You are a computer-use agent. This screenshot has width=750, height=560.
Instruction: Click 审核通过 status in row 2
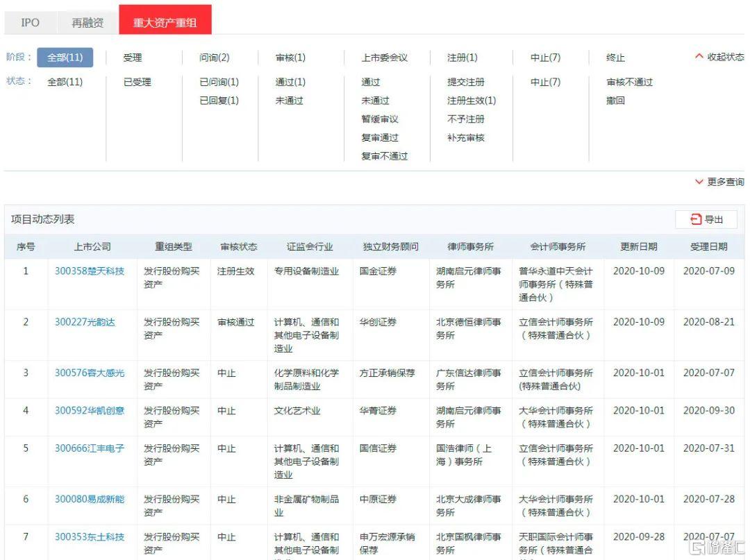tap(236, 322)
